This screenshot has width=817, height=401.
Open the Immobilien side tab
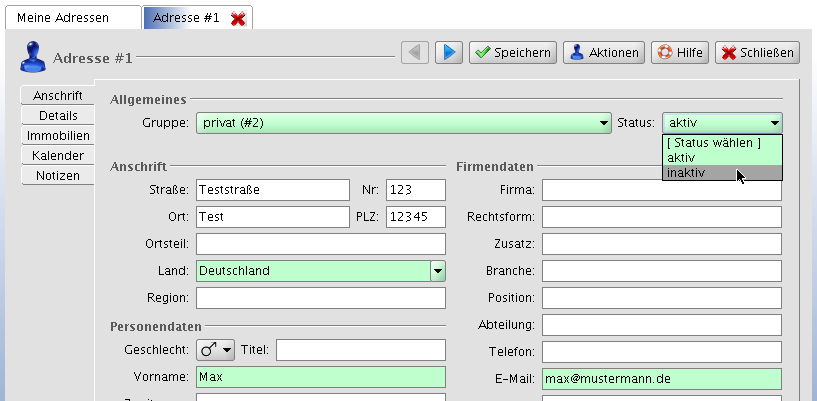[57, 136]
